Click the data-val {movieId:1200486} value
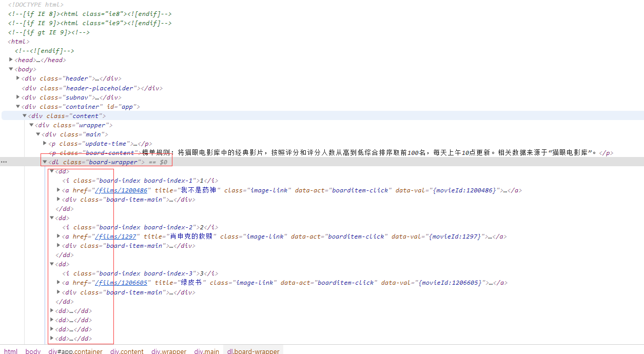This screenshot has width=644, height=354. coord(464,190)
